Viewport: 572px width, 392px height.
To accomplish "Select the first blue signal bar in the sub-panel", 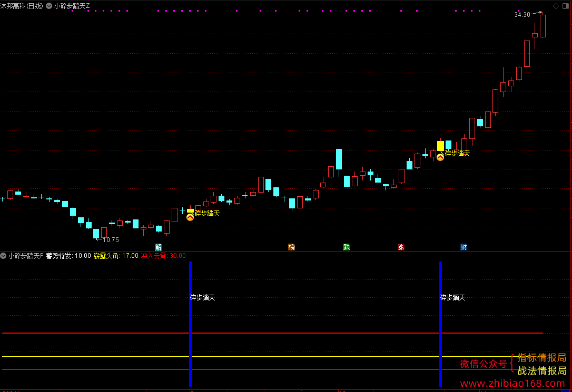I will point(190,324).
